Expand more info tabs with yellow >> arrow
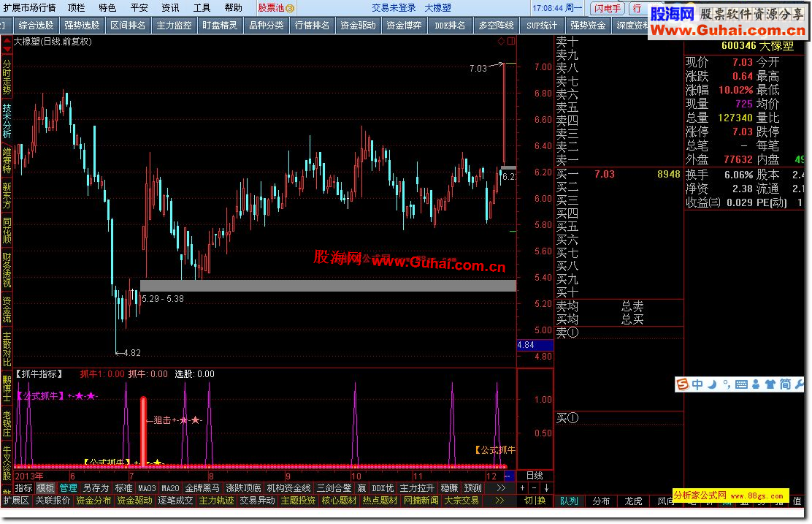812x524 pixels. coord(499,501)
